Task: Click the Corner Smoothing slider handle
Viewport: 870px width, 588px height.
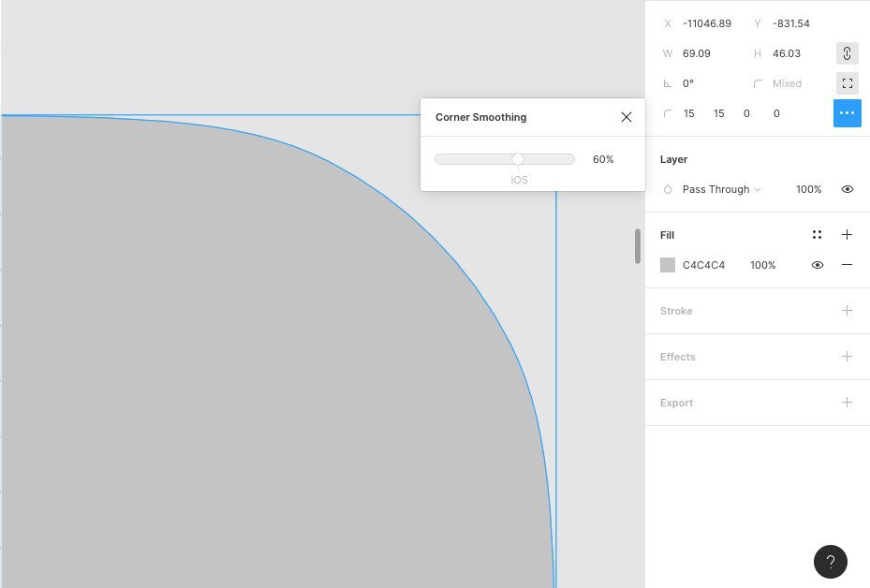Action: click(517, 159)
